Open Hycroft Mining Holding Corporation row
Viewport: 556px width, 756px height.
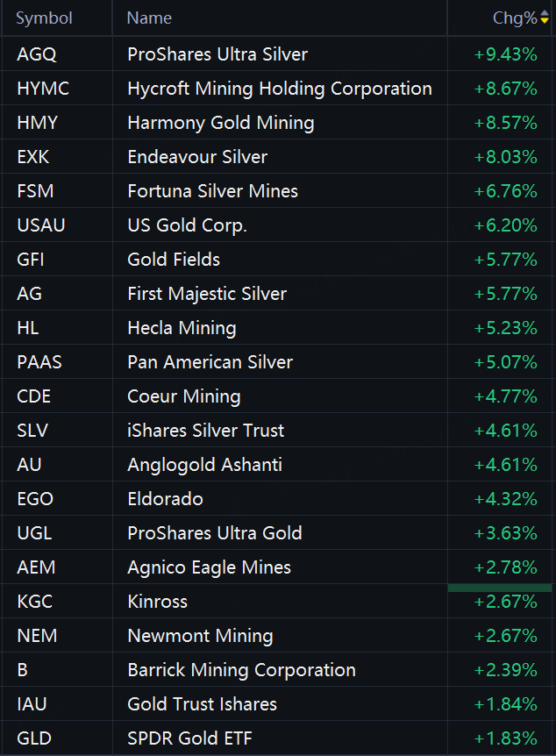pyautogui.click(x=279, y=89)
